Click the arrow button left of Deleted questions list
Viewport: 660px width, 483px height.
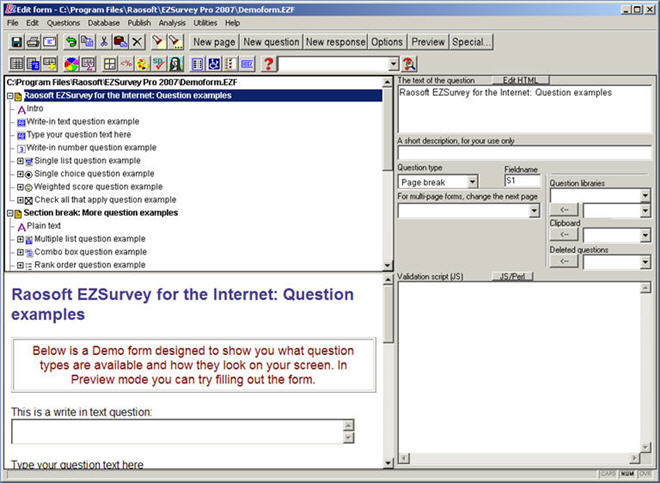[564, 261]
